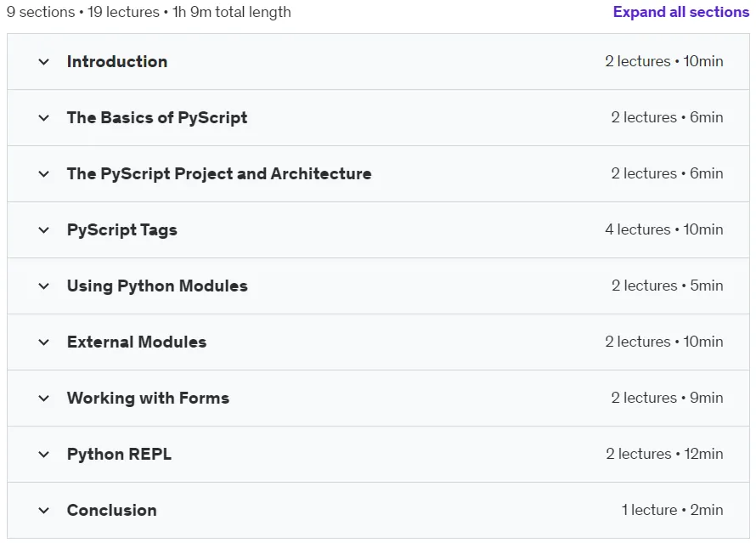Expand The Basics of PyScript chevron
This screenshot has width=756, height=543.
click(x=44, y=117)
